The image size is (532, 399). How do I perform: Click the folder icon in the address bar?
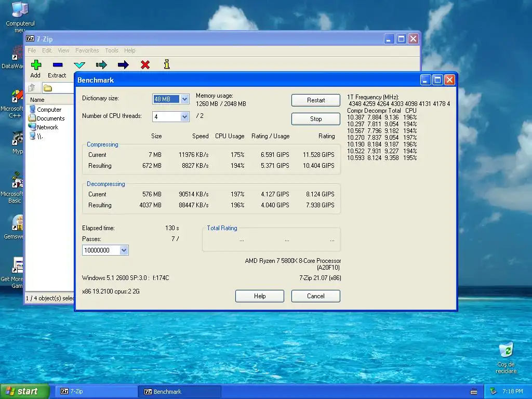[47, 88]
